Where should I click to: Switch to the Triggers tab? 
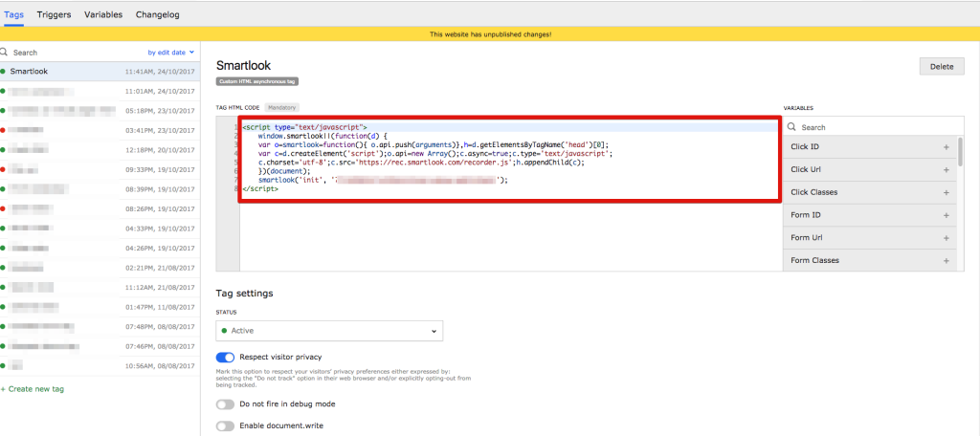[x=54, y=14]
